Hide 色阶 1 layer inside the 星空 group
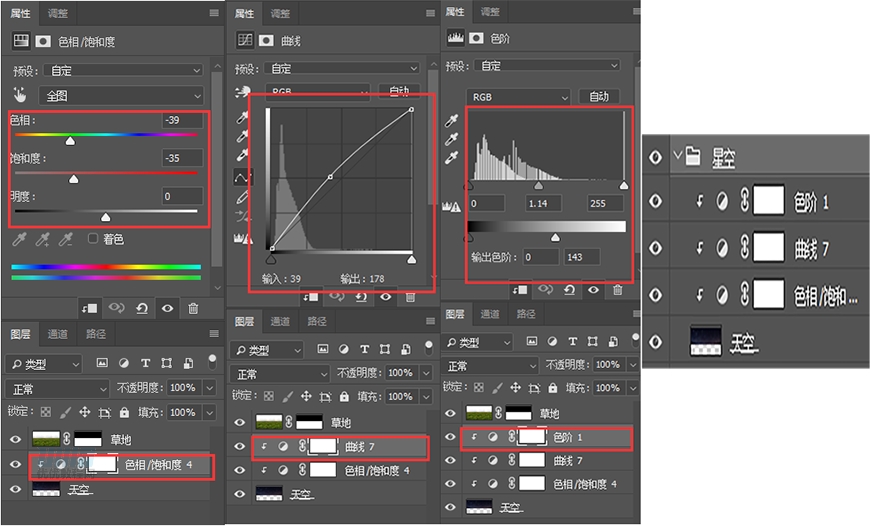Screen dimensions: 870x526 (655, 200)
